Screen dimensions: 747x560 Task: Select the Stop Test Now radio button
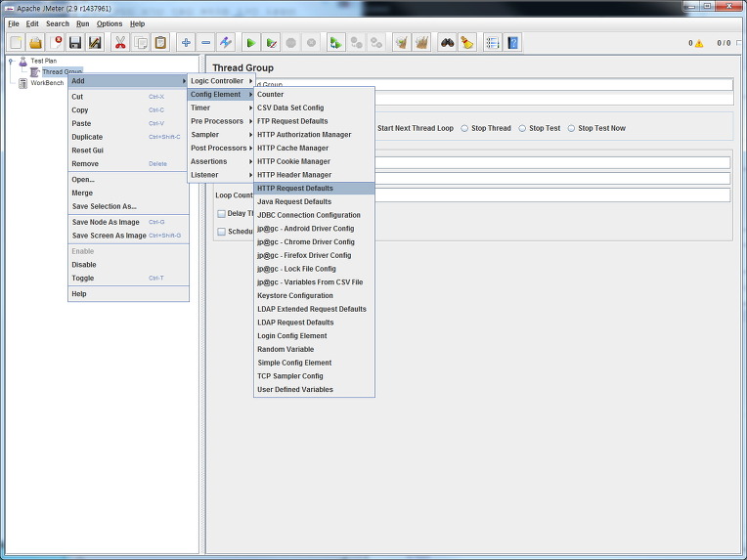click(x=571, y=129)
